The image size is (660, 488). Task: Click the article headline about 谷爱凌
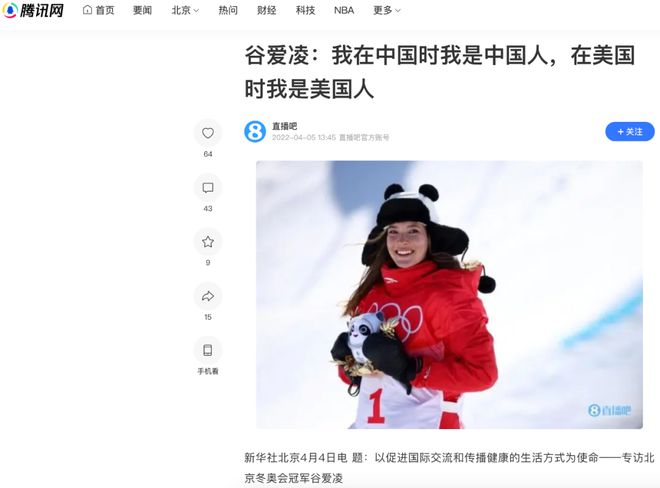click(x=440, y=72)
